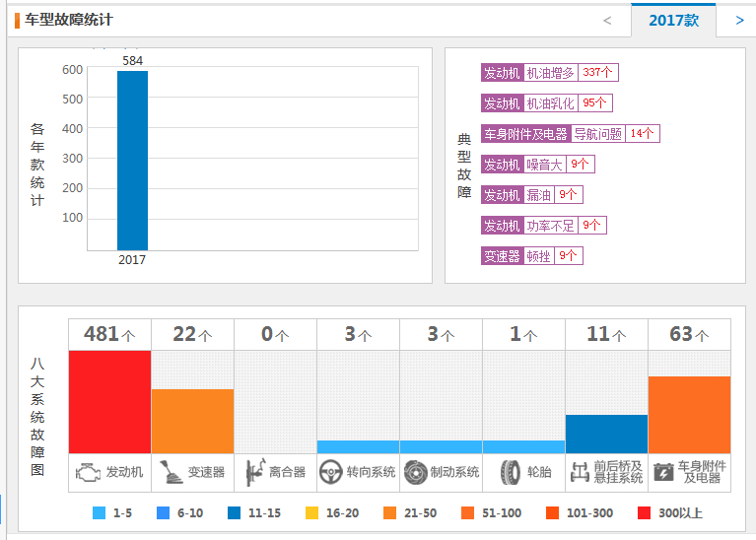Open the 噪音大 9个 fault tag
The image size is (756, 540).
click(x=538, y=164)
